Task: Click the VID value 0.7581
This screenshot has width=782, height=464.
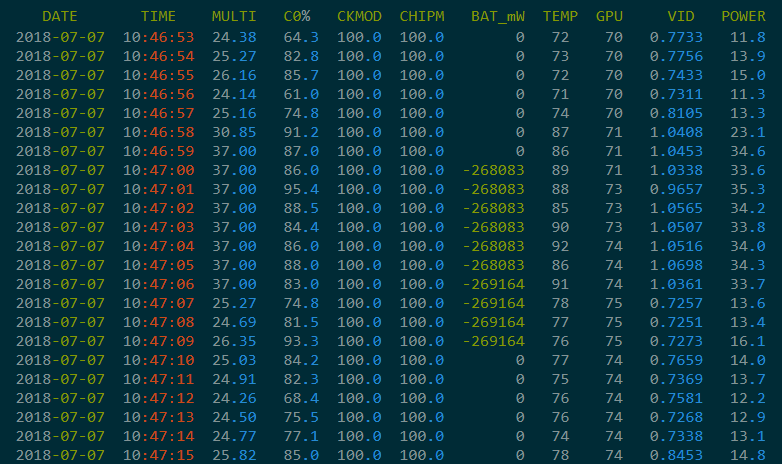Action: 676,398
